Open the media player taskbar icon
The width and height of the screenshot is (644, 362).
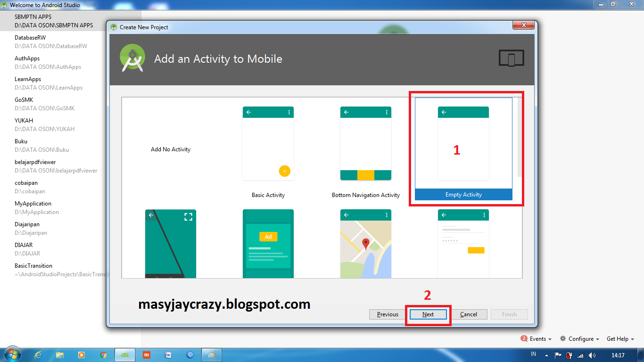coord(82,355)
